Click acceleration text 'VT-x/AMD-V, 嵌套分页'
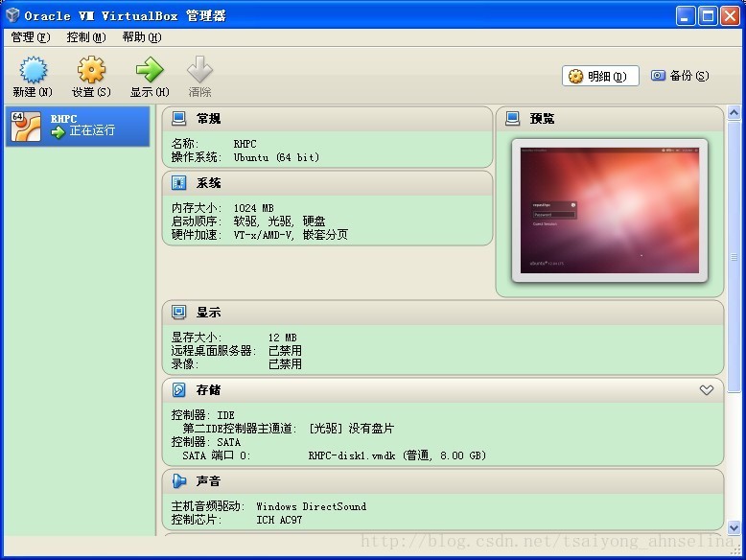This screenshot has width=746, height=560. (291, 235)
